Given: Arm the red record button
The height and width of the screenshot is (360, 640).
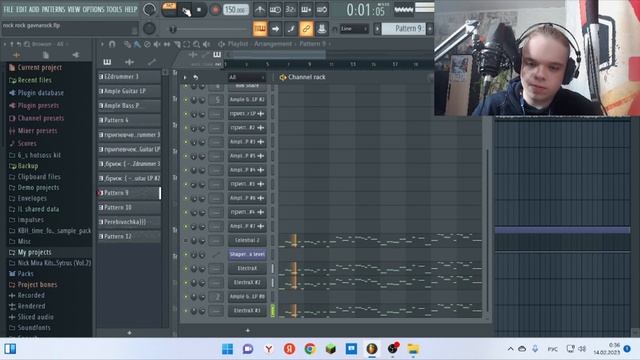Looking at the screenshot, I should (215, 10).
